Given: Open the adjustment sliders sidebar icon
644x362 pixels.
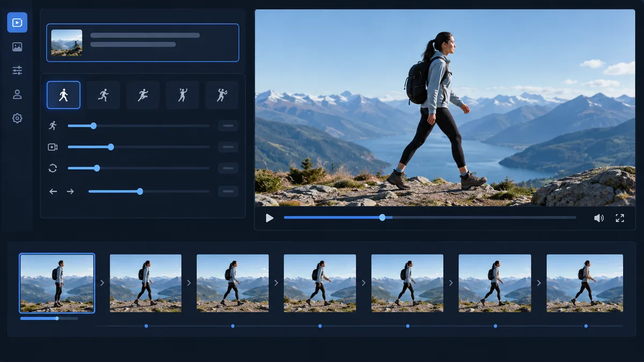Looking at the screenshot, I should pos(17,70).
